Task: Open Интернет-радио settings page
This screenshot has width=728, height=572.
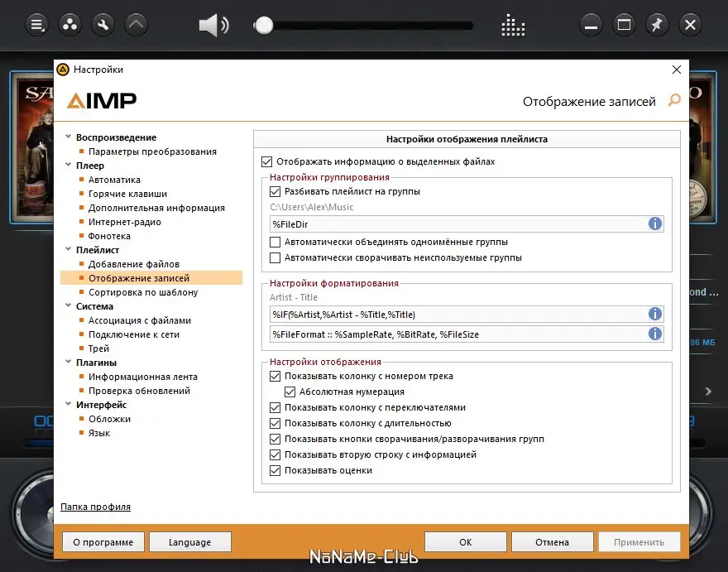Action: point(124,222)
